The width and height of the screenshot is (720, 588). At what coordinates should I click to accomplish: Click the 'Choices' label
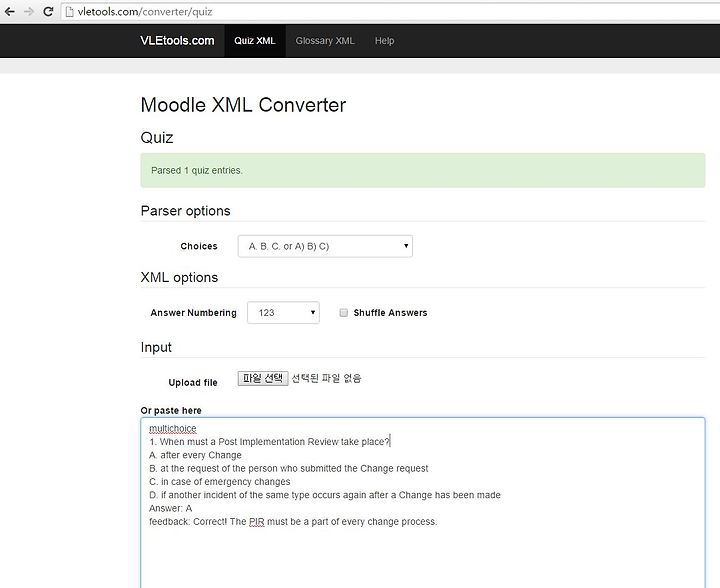click(x=199, y=246)
